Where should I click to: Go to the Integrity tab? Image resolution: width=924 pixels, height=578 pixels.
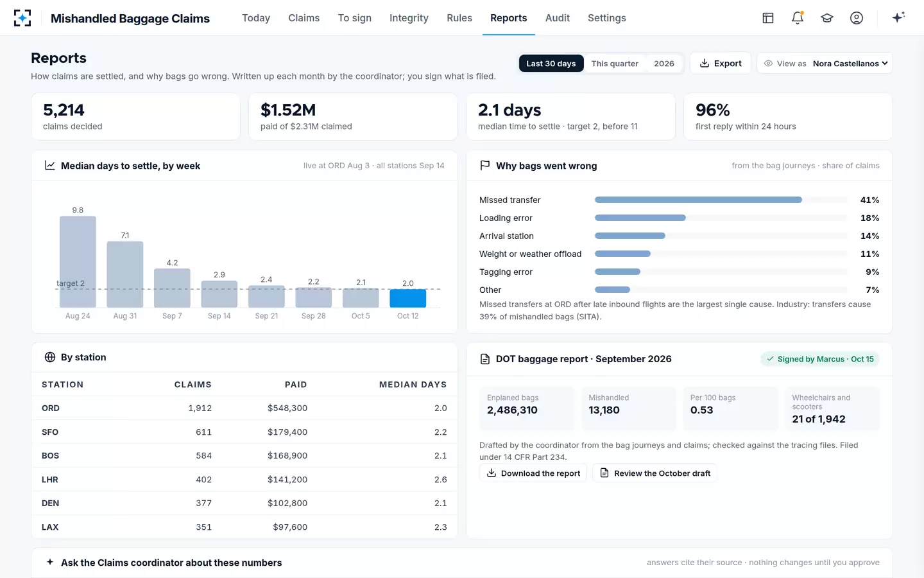click(409, 18)
